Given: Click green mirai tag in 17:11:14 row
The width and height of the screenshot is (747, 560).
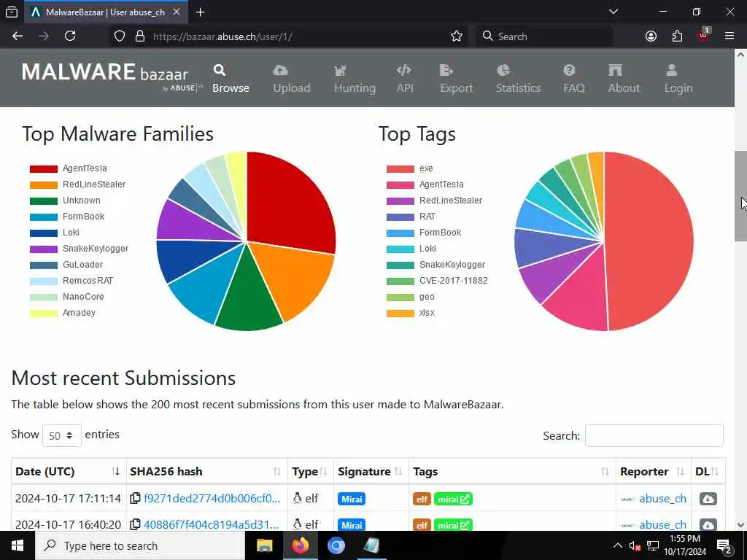Looking at the screenshot, I should [453, 499].
